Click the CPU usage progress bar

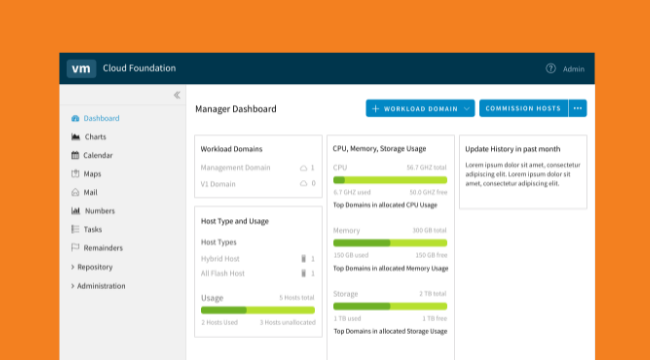[x=390, y=180]
